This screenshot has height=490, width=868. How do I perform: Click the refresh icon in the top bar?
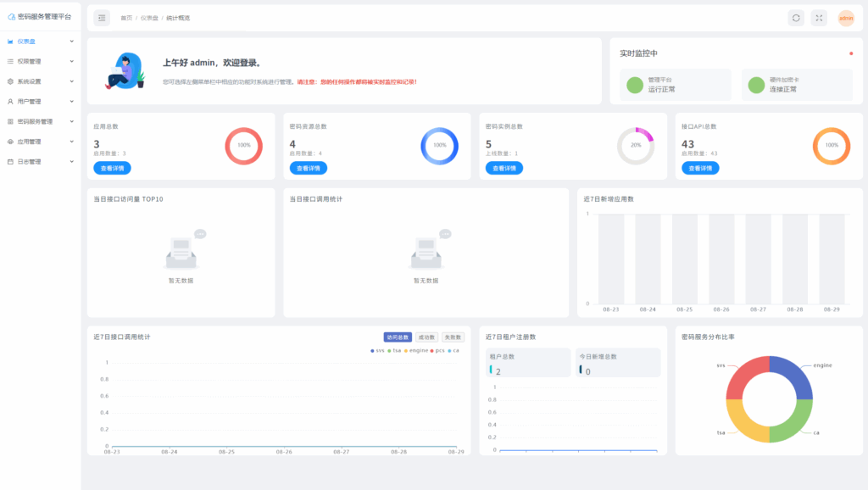(796, 18)
